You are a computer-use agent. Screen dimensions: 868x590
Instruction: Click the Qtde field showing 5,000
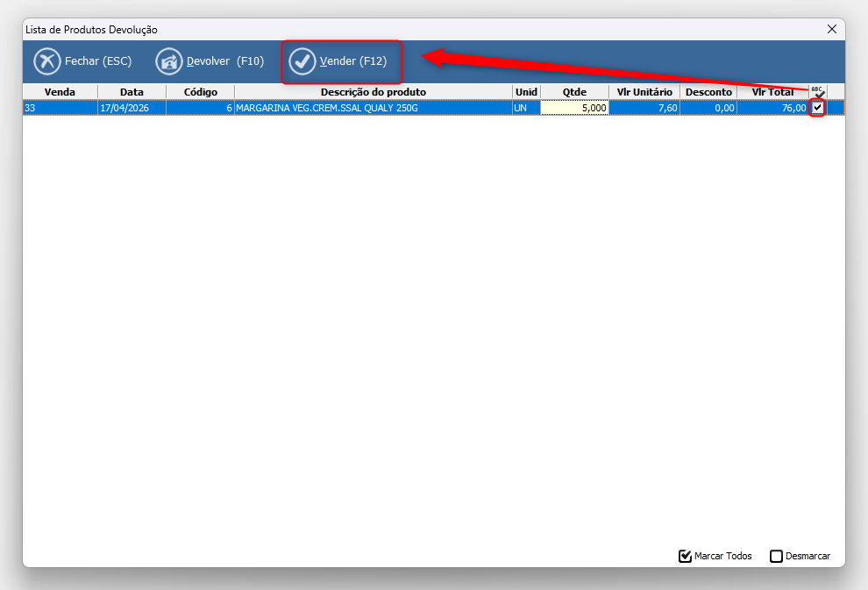(574, 107)
